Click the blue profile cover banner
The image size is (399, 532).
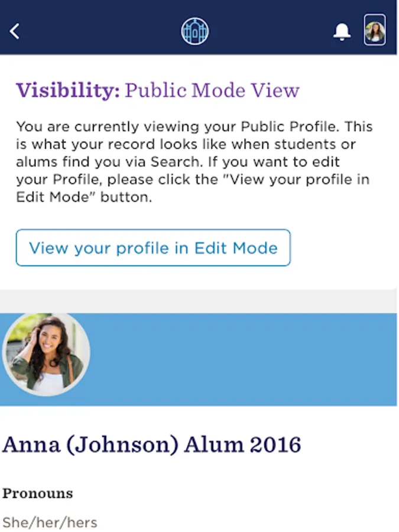pos(248,359)
